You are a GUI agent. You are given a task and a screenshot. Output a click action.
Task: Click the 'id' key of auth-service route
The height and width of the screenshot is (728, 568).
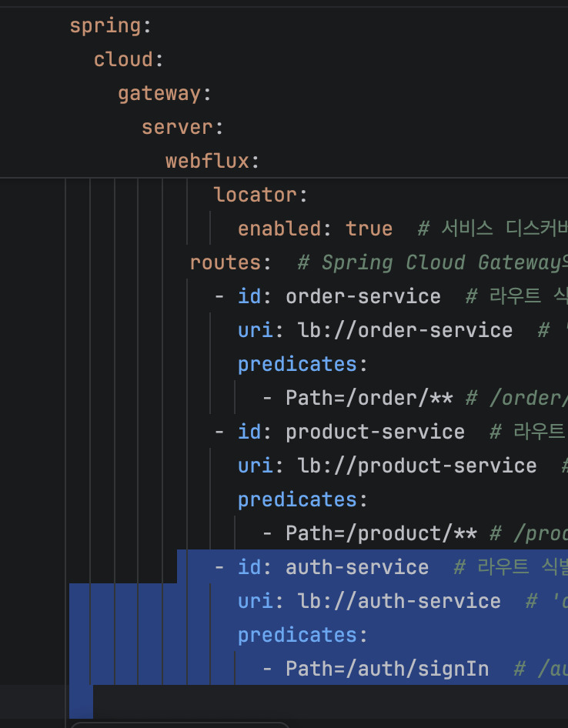pyautogui.click(x=249, y=567)
